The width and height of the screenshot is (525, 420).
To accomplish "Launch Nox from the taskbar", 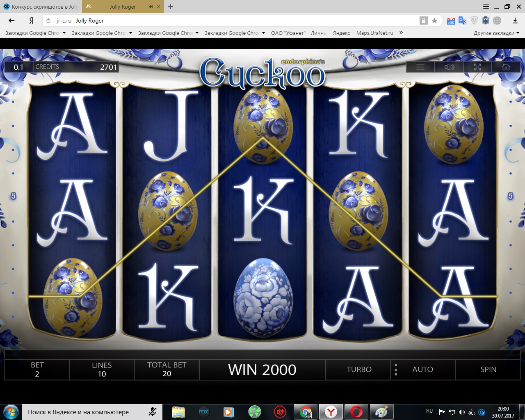I will (204, 412).
